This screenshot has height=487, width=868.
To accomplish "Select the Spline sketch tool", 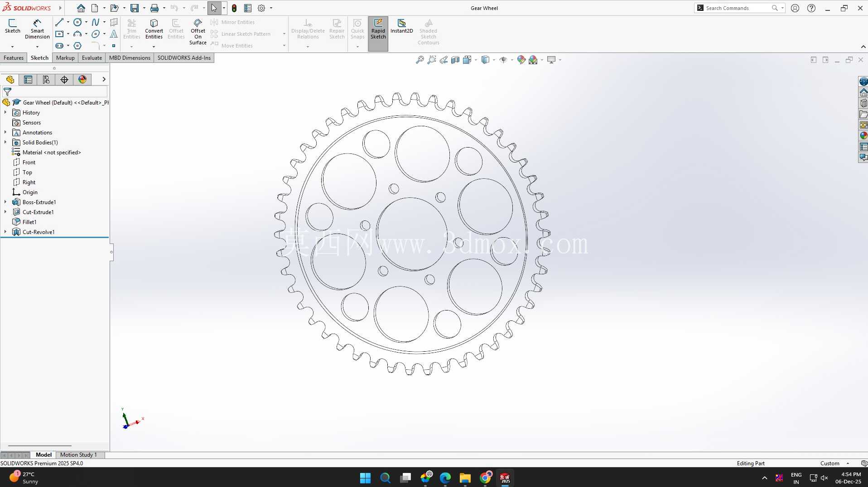I will 96,22.
